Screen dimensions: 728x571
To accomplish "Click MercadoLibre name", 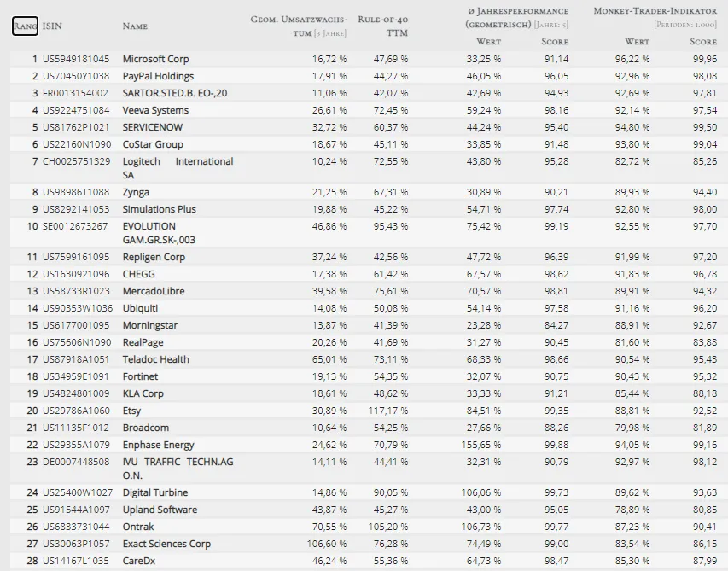I will point(154,291).
